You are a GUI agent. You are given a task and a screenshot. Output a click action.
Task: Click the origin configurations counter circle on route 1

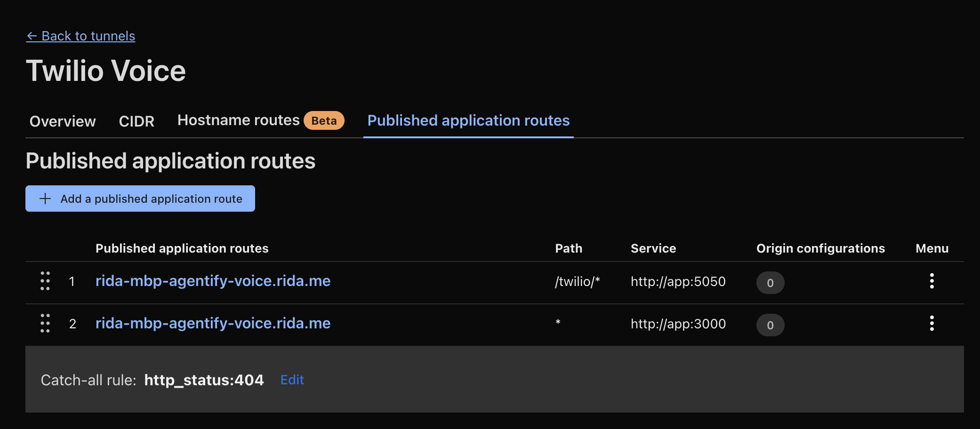[770, 282]
